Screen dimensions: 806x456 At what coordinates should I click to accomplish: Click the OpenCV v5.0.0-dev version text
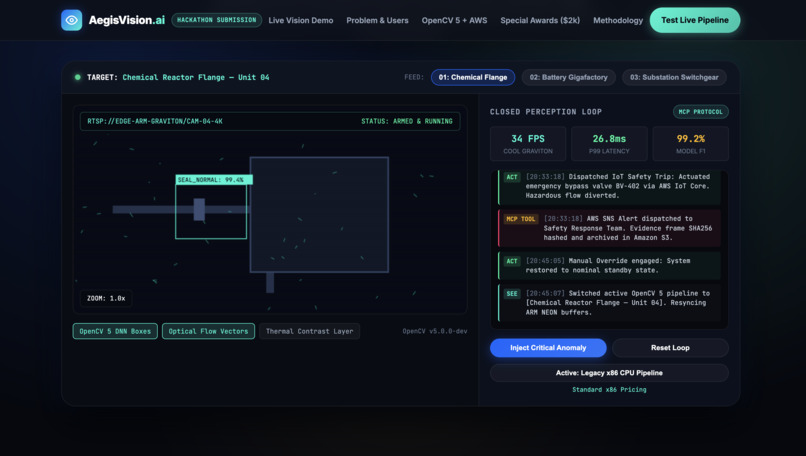pos(435,331)
